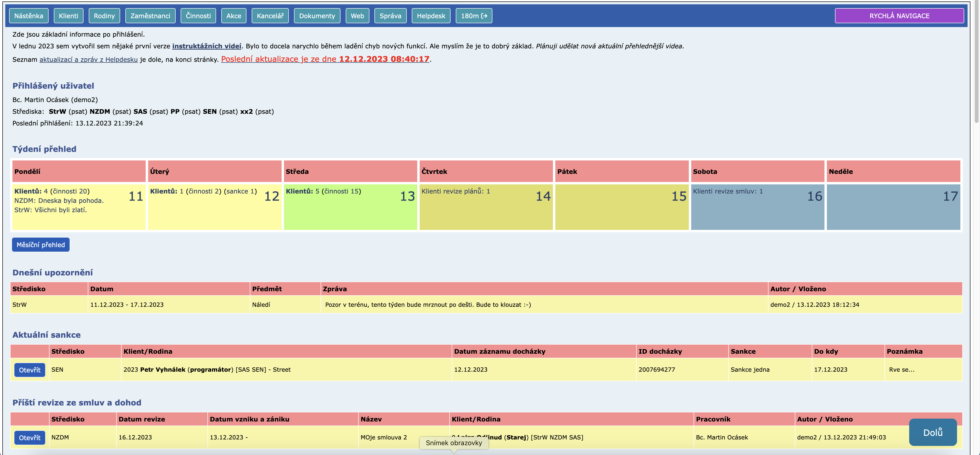Image resolution: width=980 pixels, height=455 pixels.
Task: Select green Wednesday 13 day cell
Action: coord(350,207)
